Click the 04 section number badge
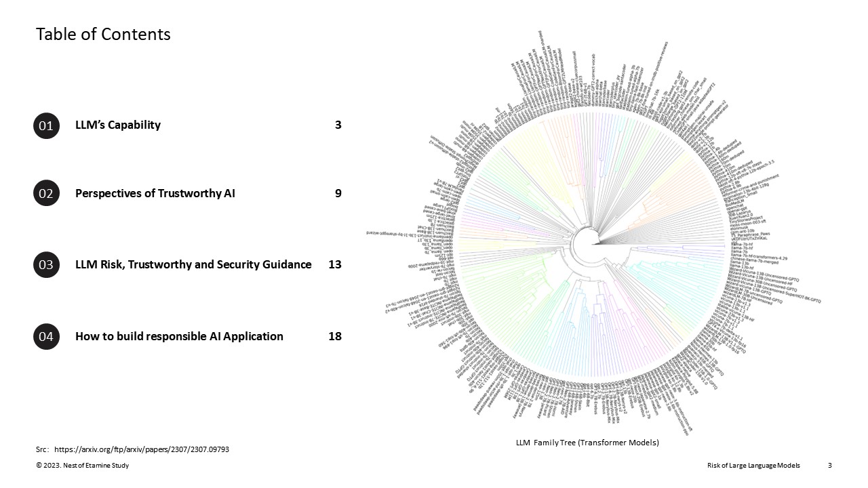This screenshot has width=868, height=488. pyautogui.click(x=46, y=336)
